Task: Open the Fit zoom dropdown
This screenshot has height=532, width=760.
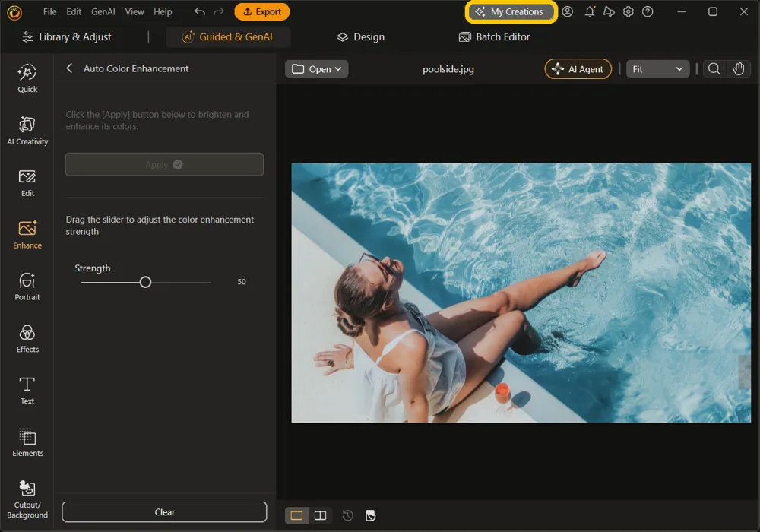Action: pyautogui.click(x=657, y=69)
